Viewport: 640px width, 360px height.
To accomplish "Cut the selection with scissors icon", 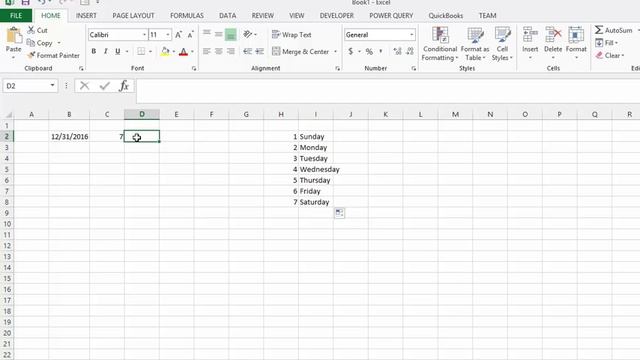I will pyautogui.click(x=31, y=30).
